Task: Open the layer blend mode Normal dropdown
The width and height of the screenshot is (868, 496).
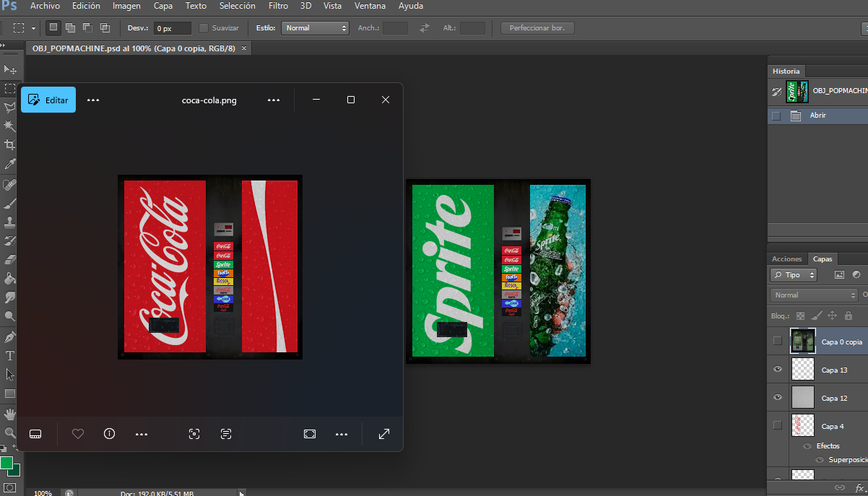Action: [814, 295]
